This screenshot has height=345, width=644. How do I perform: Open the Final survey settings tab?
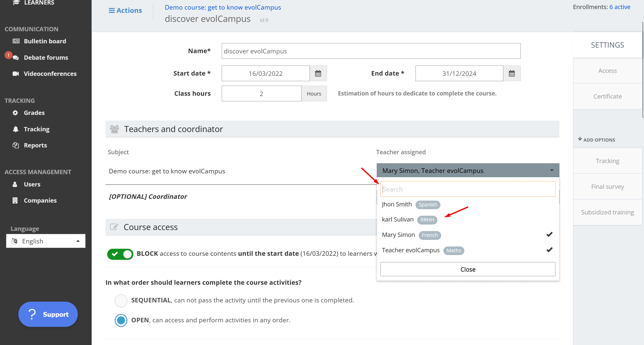click(607, 186)
